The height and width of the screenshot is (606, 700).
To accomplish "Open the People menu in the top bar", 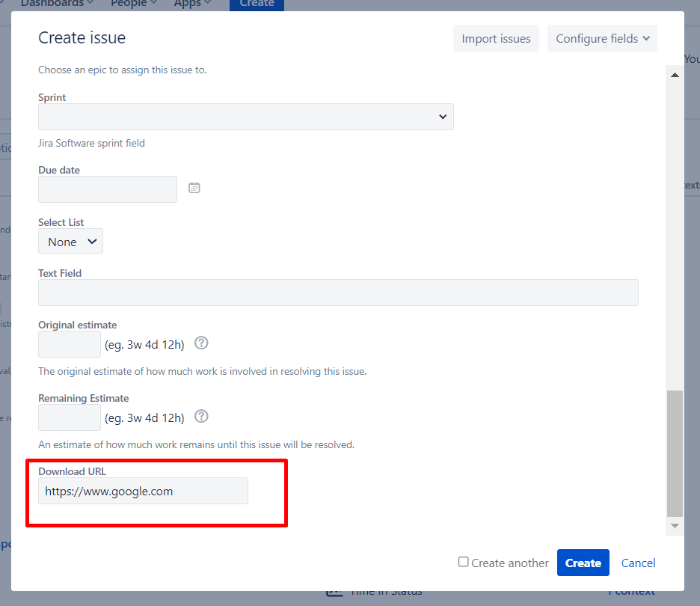I will coord(134,4).
